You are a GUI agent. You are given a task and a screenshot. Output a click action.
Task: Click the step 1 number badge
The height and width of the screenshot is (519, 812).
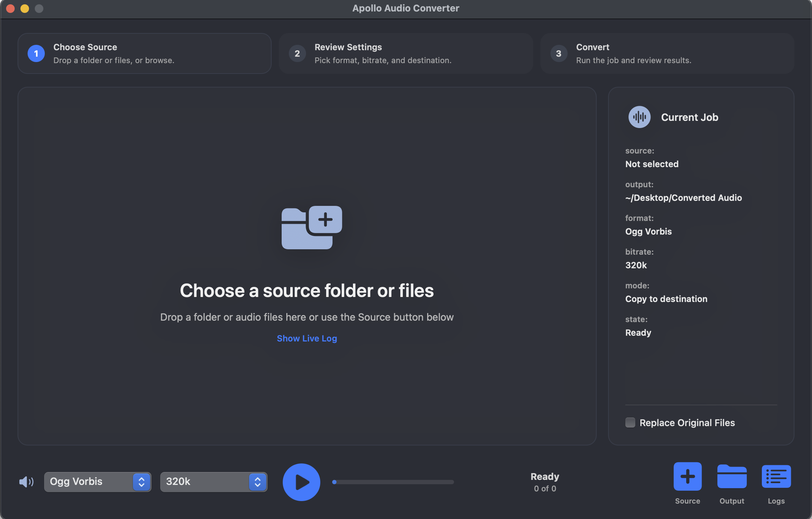[x=36, y=53]
